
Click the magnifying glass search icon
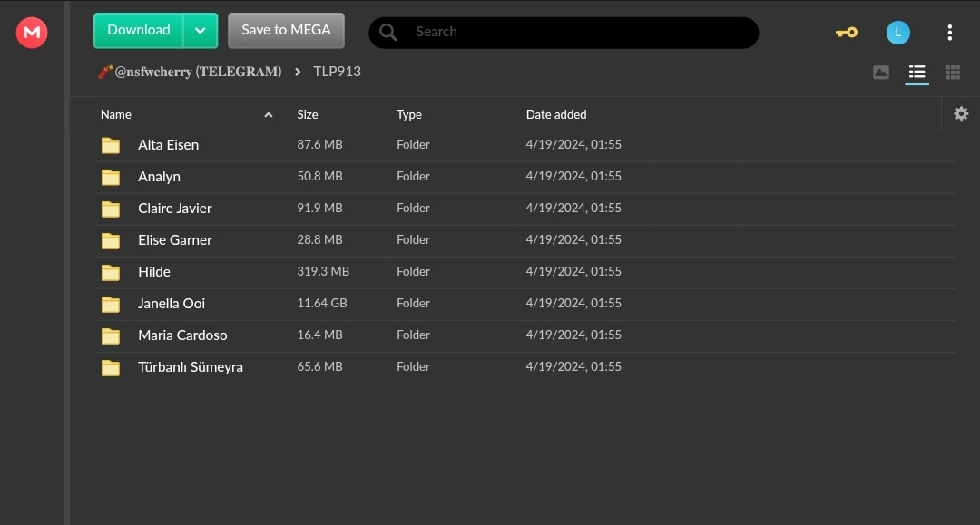click(x=388, y=33)
